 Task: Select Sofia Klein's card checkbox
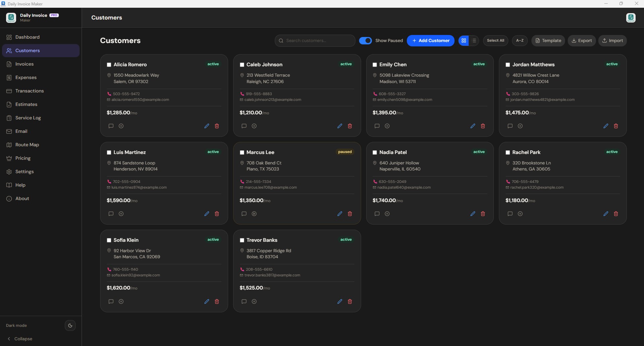109,240
